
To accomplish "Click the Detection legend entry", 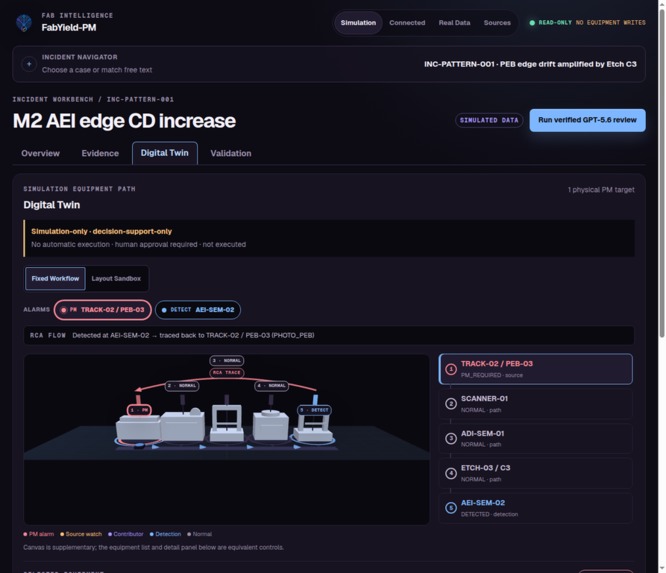I will (x=165, y=534).
